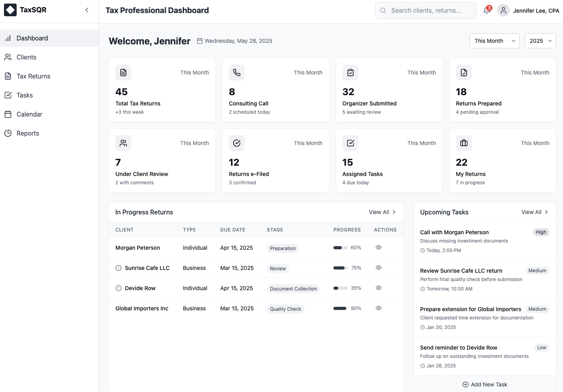Click the Consulting Call phone icon
Image resolution: width=563 pixels, height=392 pixels.
pyautogui.click(x=237, y=73)
